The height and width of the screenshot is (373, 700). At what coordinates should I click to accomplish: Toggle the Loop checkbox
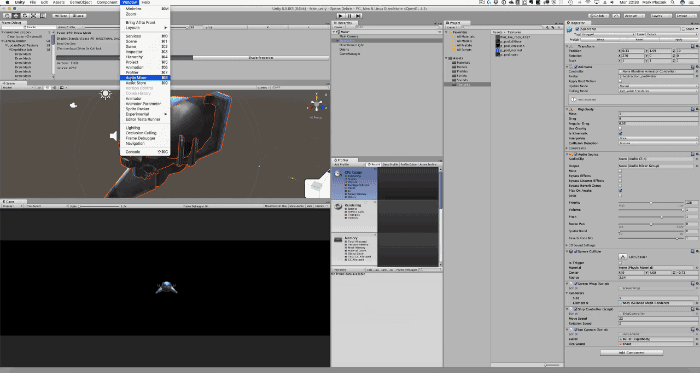(620, 195)
